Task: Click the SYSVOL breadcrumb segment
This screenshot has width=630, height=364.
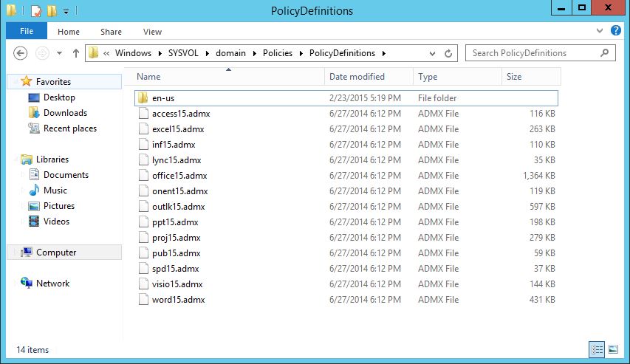Action: (183, 53)
